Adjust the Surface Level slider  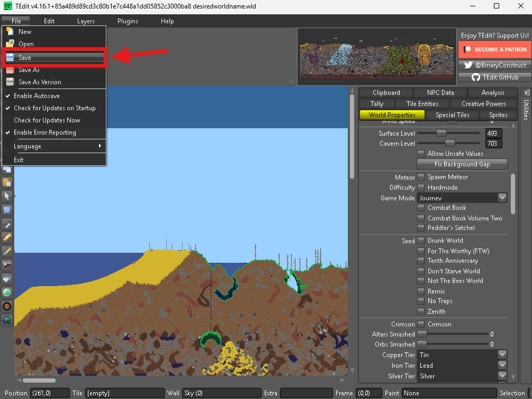click(441, 134)
